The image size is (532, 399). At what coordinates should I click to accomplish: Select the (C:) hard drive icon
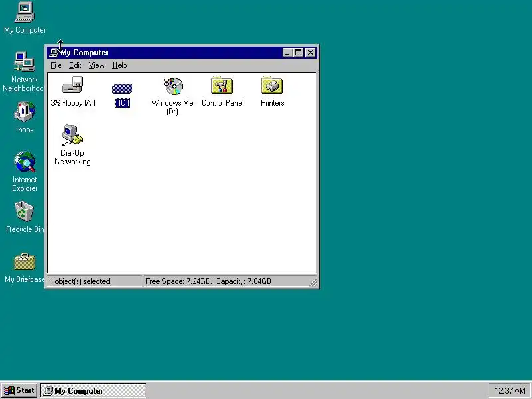tap(122, 89)
